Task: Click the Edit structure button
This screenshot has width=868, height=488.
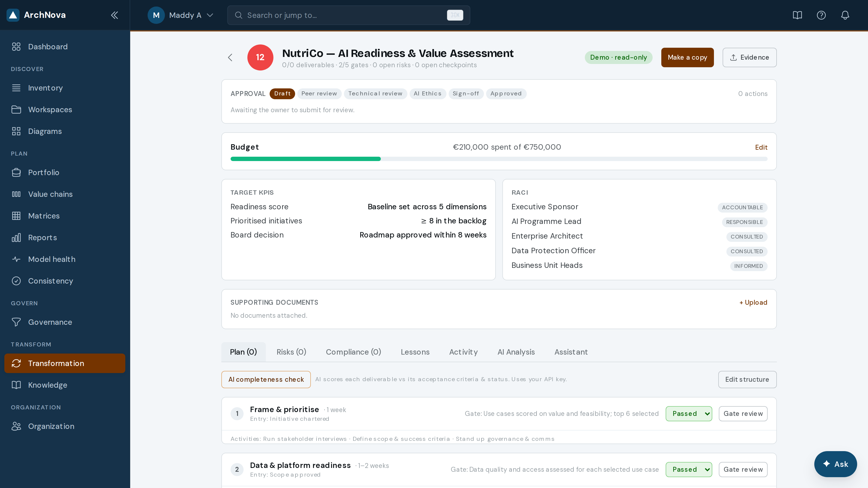Action: pyautogui.click(x=747, y=380)
